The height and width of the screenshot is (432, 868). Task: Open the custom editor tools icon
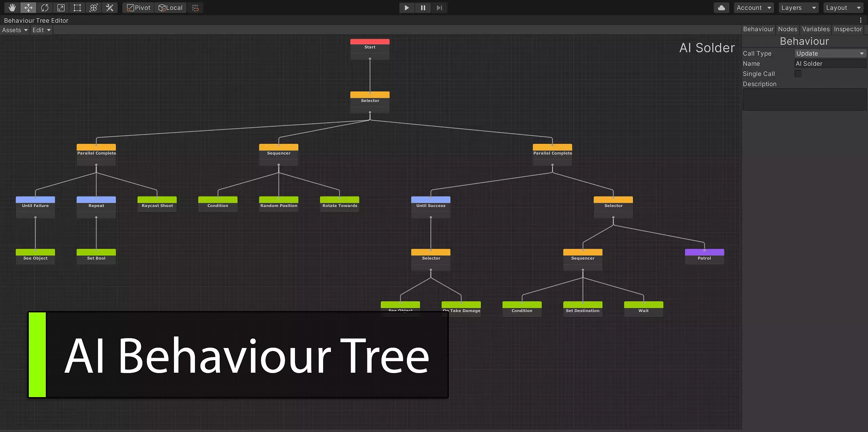coord(110,7)
